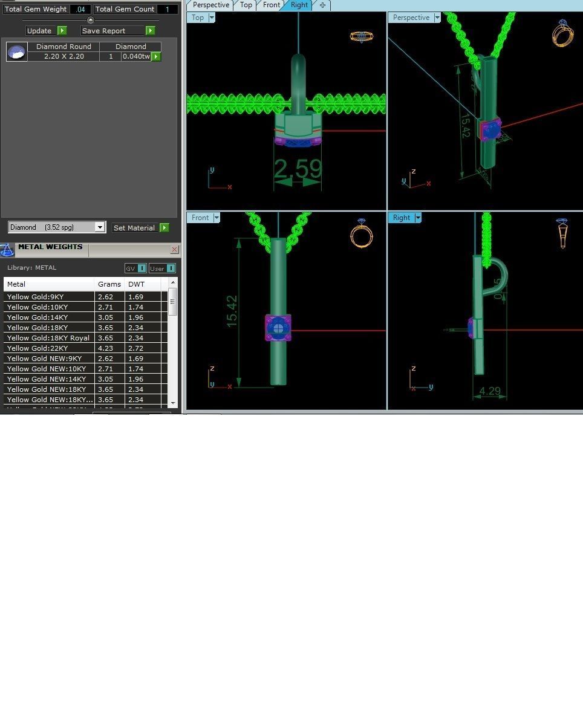Switch to the Front viewport tab

(x=272, y=5)
